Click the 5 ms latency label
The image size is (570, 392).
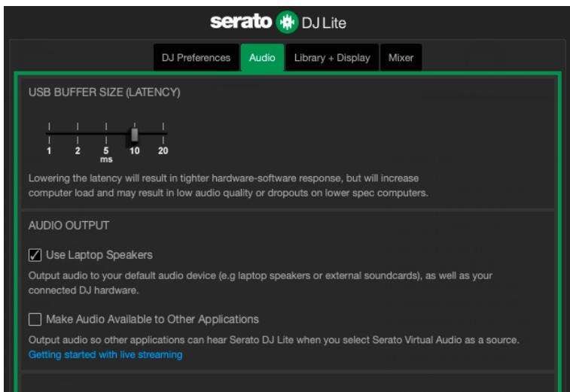tap(105, 150)
